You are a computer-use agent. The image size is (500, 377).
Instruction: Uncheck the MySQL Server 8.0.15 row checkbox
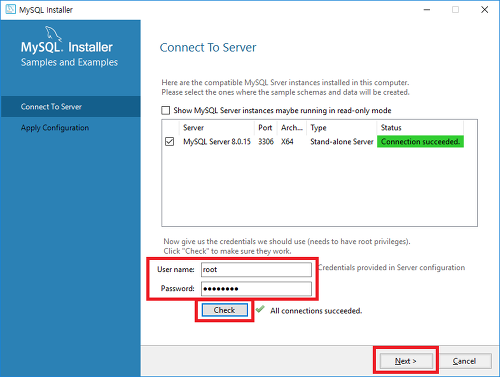pos(169,142)
